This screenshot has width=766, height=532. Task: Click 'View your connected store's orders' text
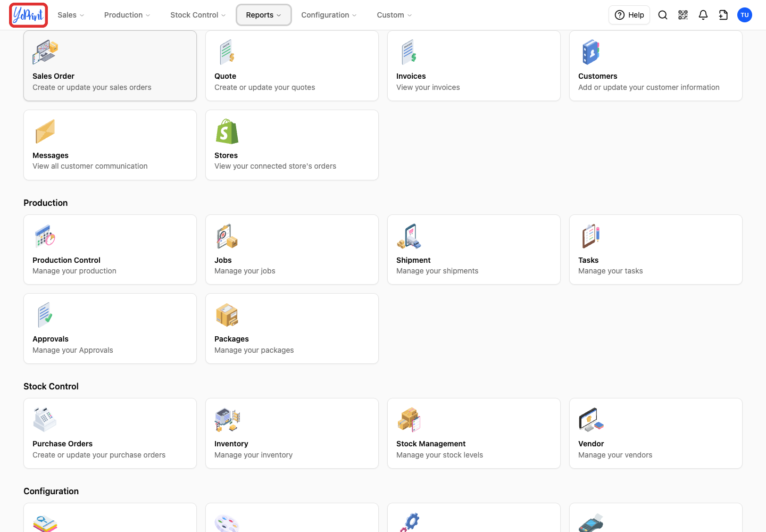(275, 166)
